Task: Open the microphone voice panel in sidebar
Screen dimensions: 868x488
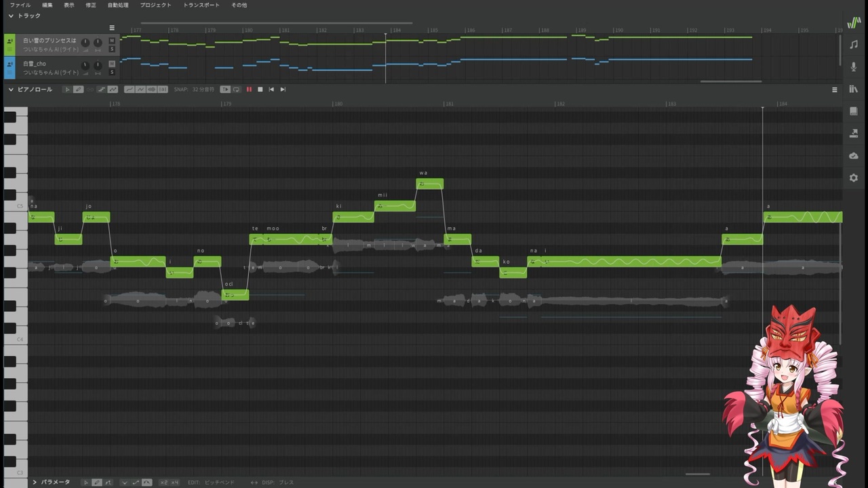Action: [854, 66]
